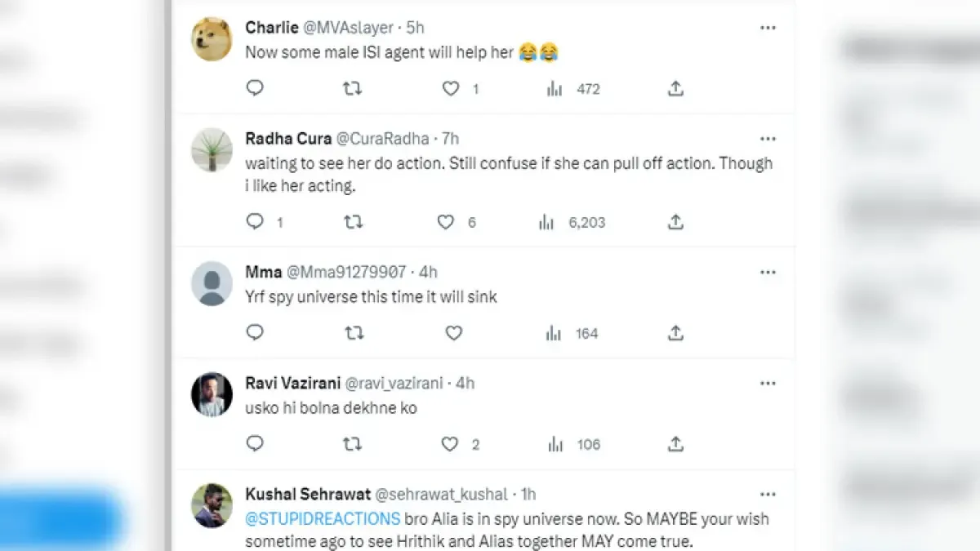
Task: Open Ravi Vazirani's profile picture
Action: 212,395
